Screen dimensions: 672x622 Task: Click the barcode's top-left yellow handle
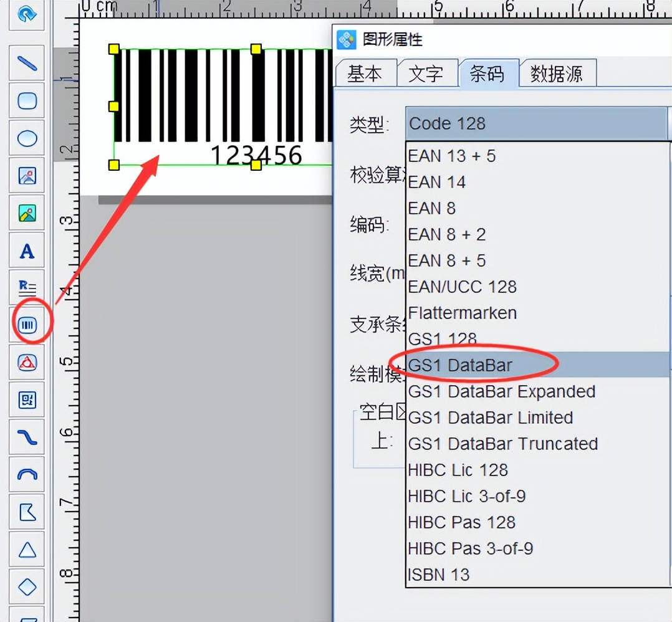114,49
